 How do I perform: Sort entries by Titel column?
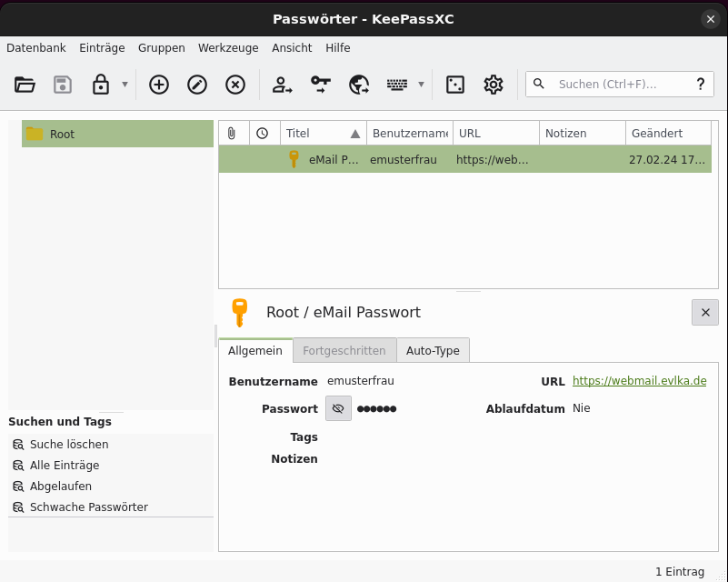click(324, 134)
